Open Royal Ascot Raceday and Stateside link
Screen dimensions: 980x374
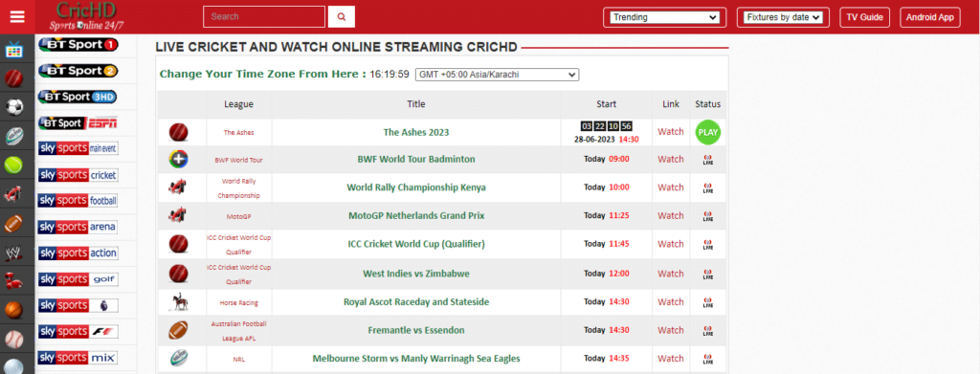tap(416, 302)
